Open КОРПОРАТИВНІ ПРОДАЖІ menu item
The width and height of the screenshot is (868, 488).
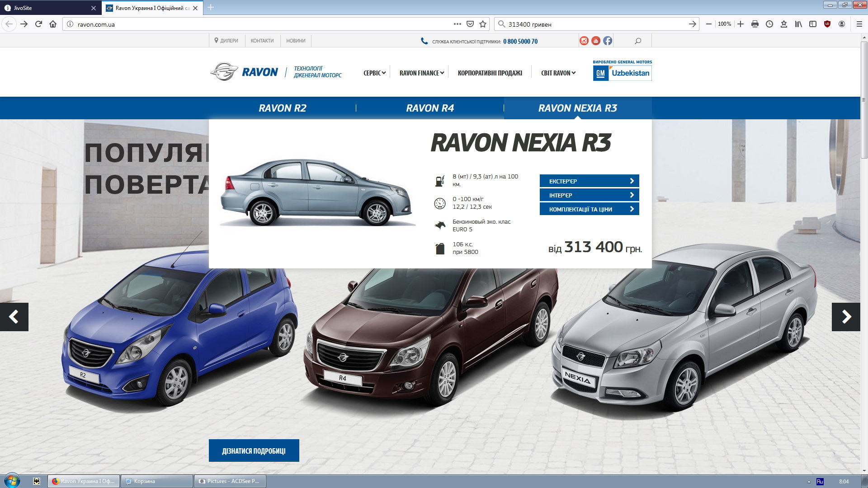[x=490, y=73]
